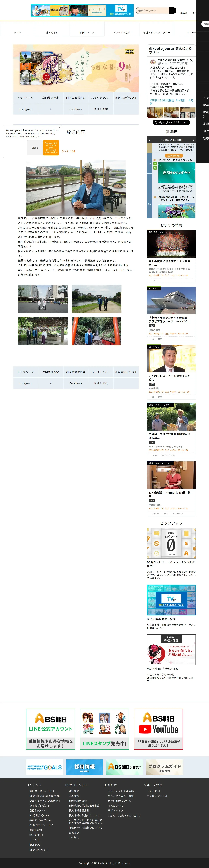Image resolution: width=209 pixels, height=868 pixels.
Task: Click the 番組公式YouTube footer link
Action: pyautogui.click(x=40, y=820)
